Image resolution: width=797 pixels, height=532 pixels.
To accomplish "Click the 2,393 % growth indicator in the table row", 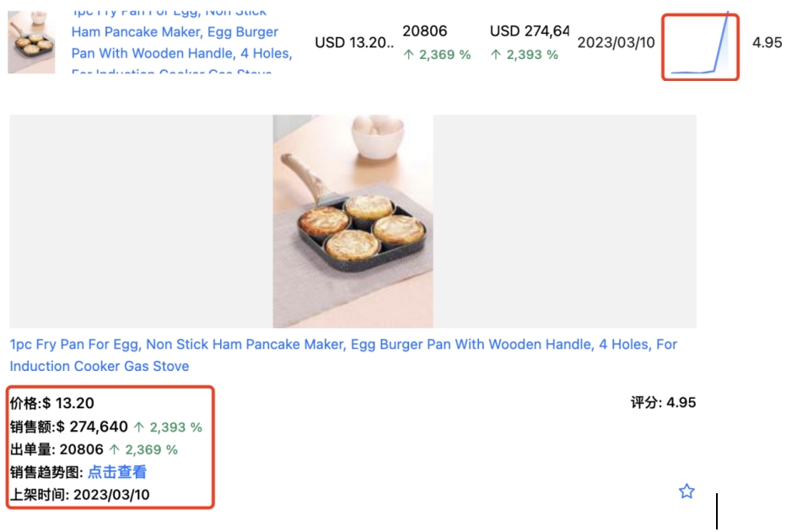I will coord(524,55).
